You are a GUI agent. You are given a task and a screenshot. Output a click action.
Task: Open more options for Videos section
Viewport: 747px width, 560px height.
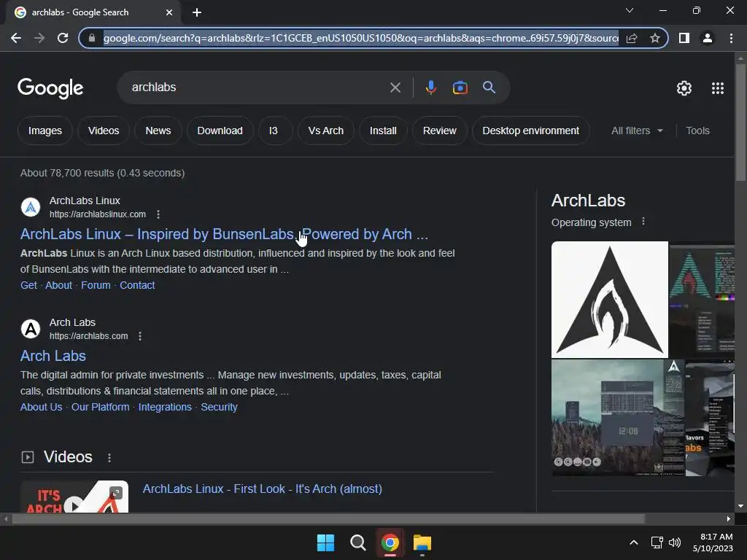[x=109, y=458]
